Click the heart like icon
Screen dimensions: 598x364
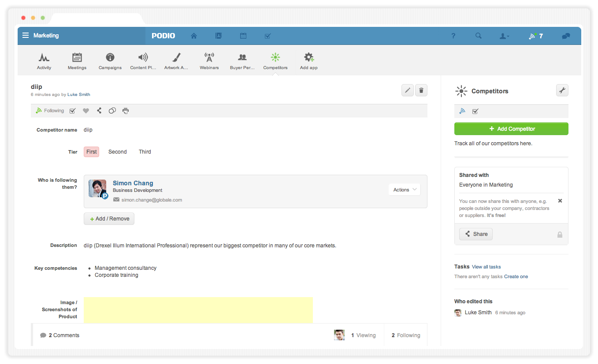86,111
